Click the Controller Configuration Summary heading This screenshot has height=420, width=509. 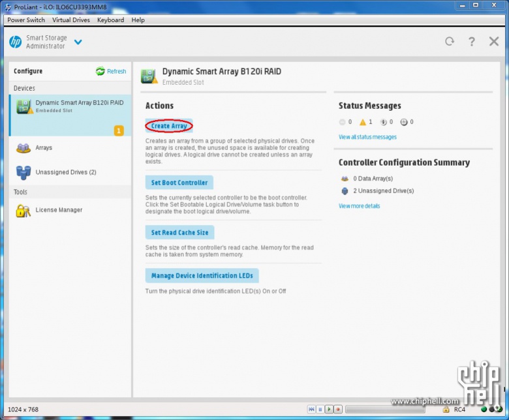(x=404, y=162)
